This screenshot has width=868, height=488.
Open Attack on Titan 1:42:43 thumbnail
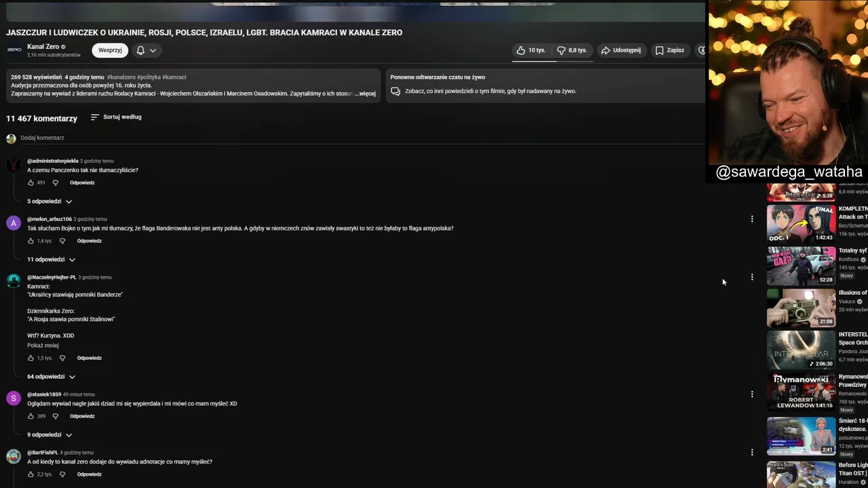point(801,223)
